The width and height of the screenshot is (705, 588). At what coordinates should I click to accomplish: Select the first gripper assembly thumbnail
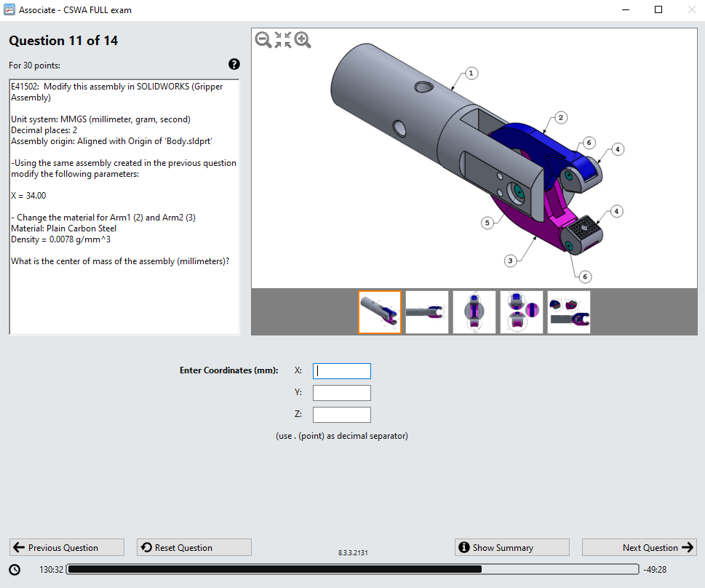pyautogui.click(x=379, y=311)
